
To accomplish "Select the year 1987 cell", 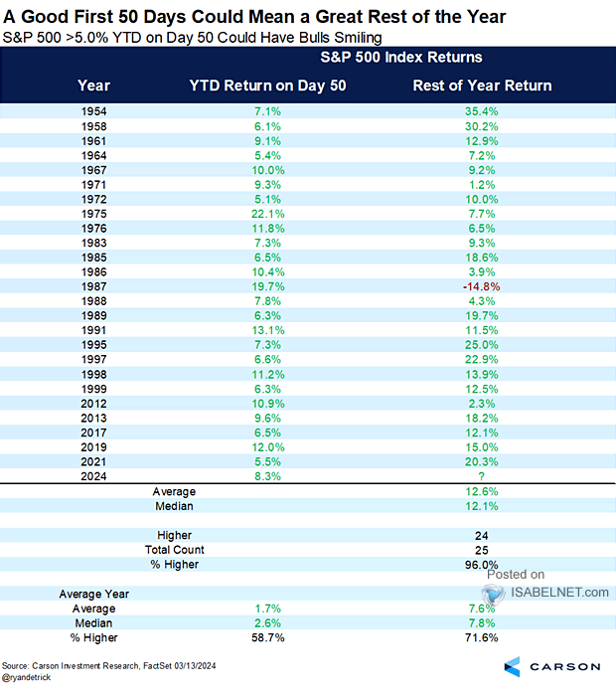I will coord(93,286).
